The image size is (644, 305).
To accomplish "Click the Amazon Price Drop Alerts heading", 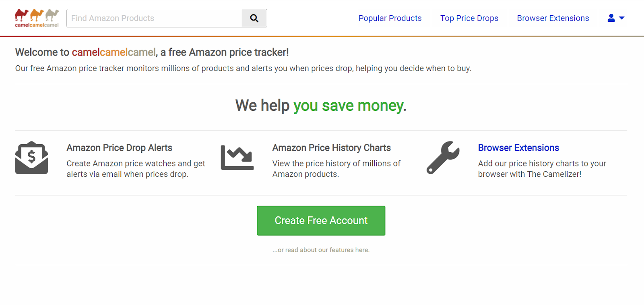I will pyautogui.click(x=119, y=148).
